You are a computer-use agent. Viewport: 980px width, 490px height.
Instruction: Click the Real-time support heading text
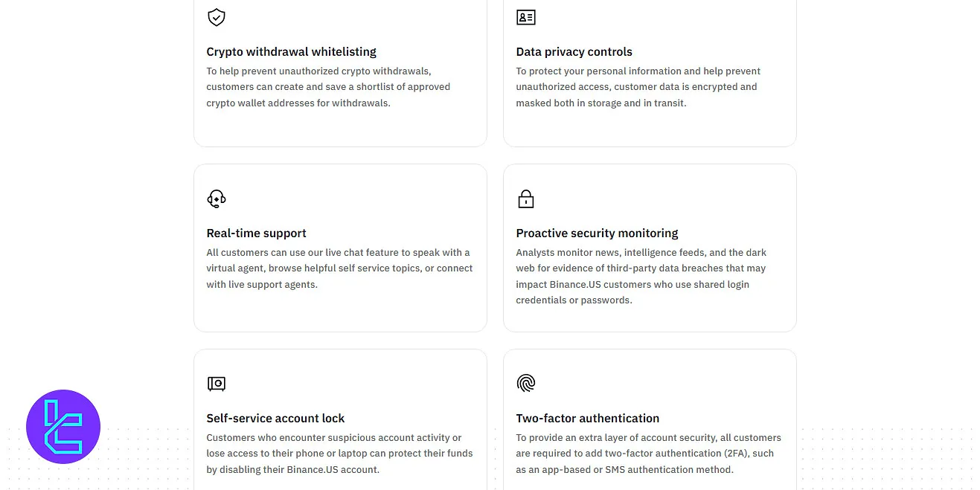tap(256, 233)
